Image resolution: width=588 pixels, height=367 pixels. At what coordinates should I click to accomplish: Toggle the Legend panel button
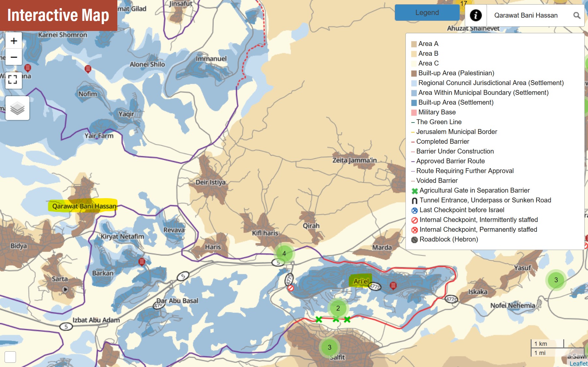point(427,13)
